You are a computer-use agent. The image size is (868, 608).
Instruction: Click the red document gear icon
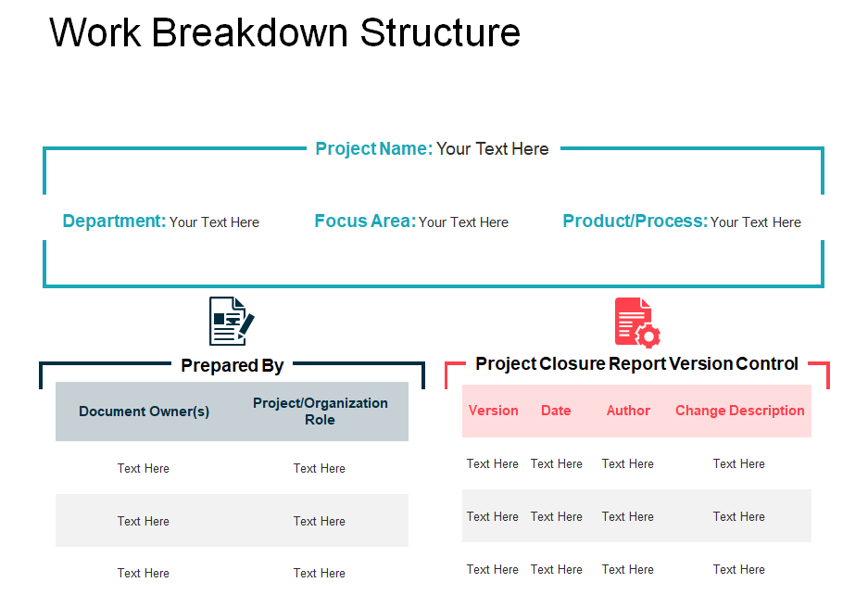(x=636, y=322)
